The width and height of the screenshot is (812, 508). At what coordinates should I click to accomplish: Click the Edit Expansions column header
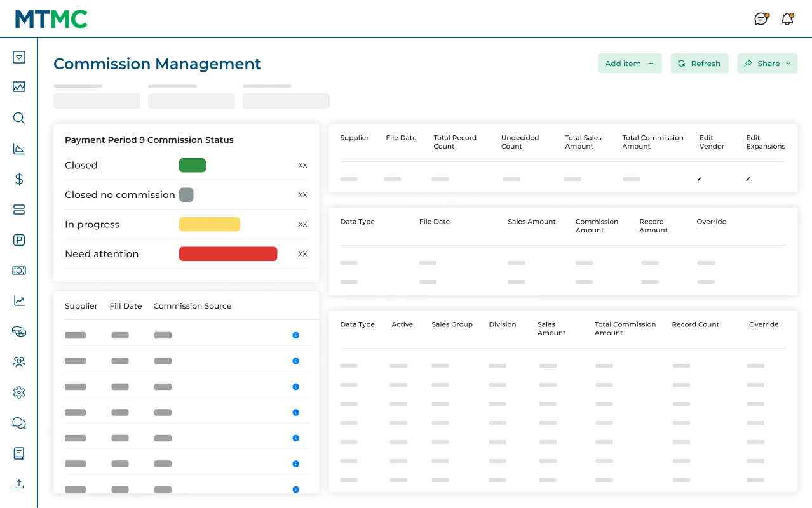pos(766,142)
